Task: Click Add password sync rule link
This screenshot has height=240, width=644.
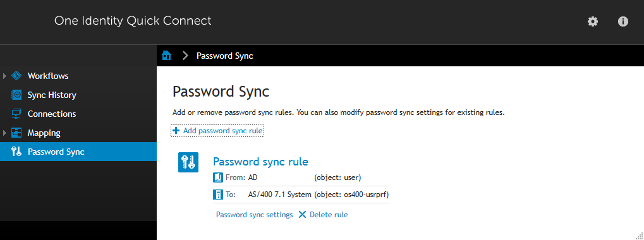Action: [x=223, y=131]
